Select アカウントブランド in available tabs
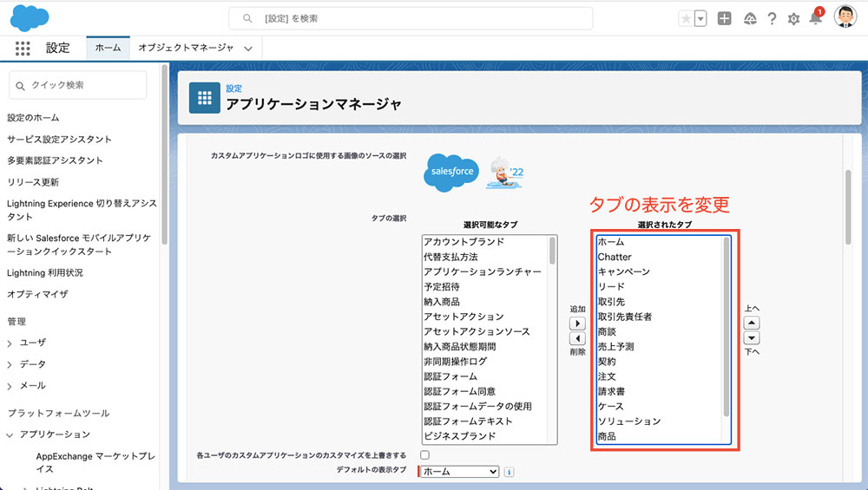Viewport: 868px width, 490px height. coord(464,242)
